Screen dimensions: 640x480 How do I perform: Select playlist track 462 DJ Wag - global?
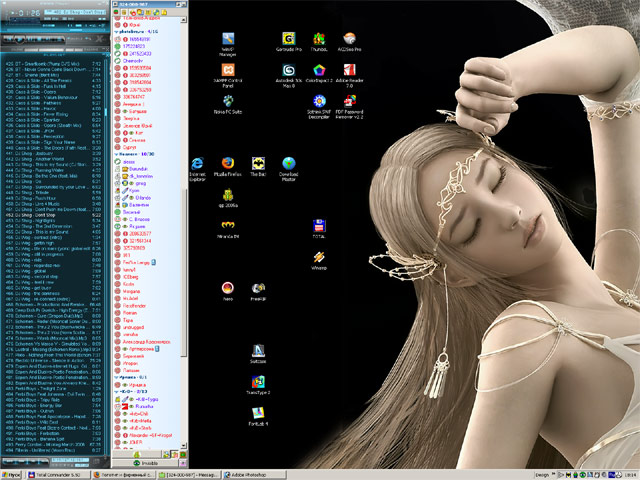[53, 271]
